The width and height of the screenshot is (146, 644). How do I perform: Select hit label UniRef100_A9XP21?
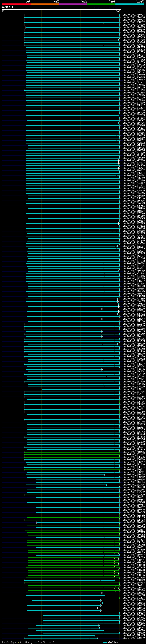134,515
